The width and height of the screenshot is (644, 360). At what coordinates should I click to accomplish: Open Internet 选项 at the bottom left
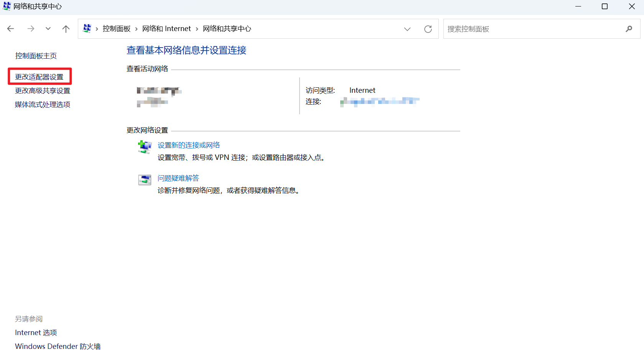[36, 332]
